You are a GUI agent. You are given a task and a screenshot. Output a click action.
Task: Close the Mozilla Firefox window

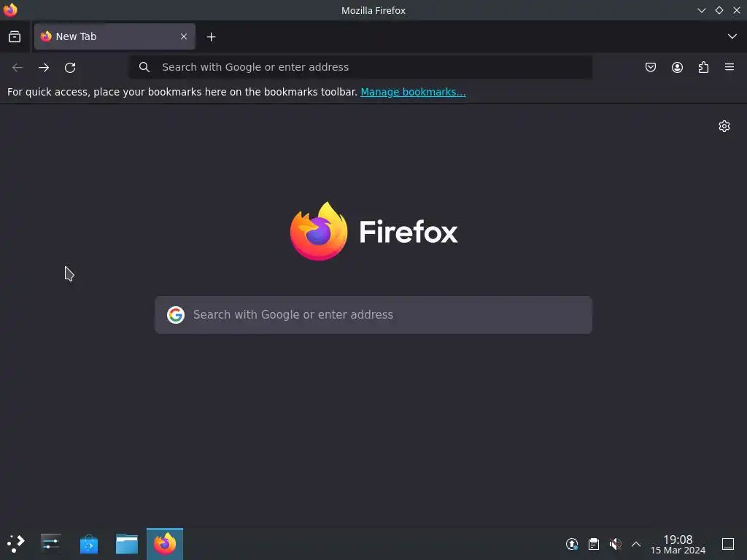click(x=737, y=10)
